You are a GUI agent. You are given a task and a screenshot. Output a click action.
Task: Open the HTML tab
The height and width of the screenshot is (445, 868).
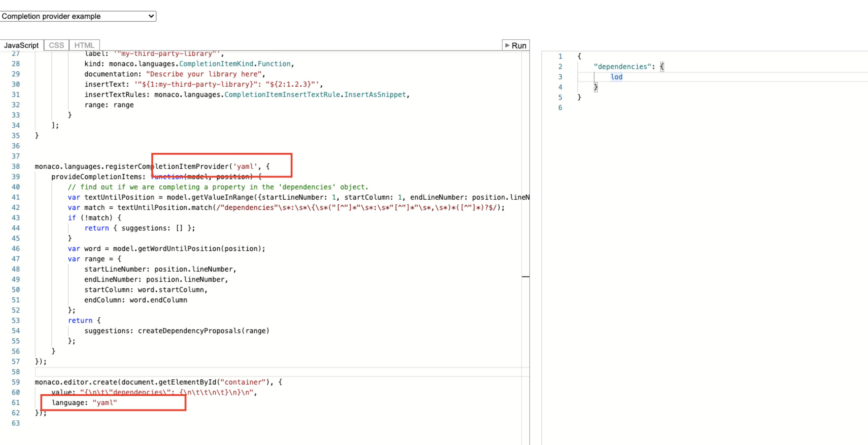[x=84, y=45]
